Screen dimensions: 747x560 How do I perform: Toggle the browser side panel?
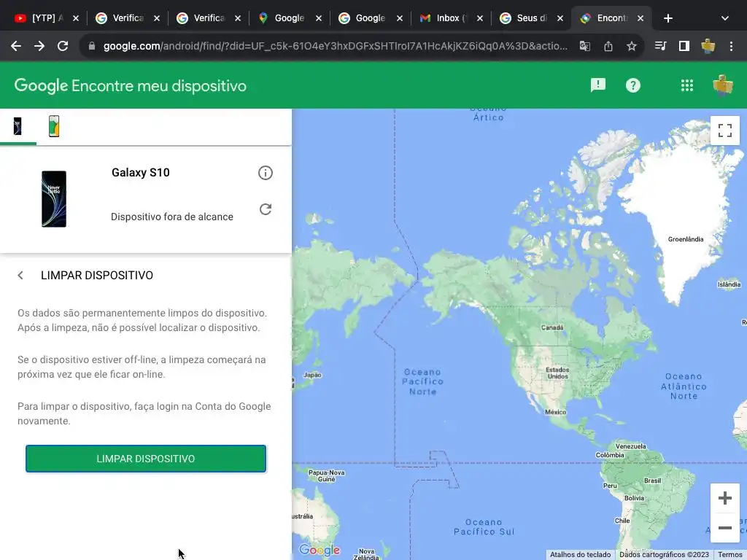click(x=684, y=46)
